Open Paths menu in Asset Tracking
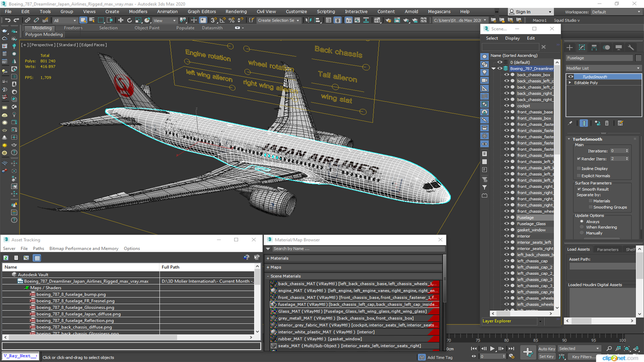The image size is (644, 362). (x=38, y=249)
